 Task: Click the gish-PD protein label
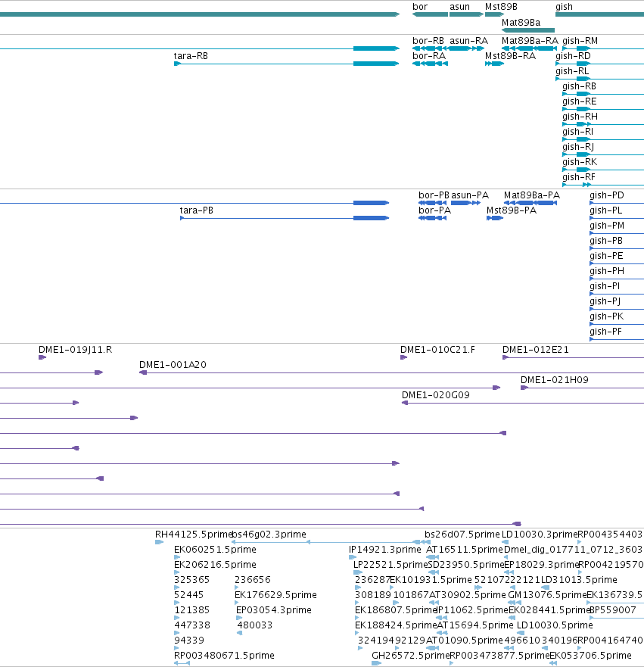coord(607,195)
